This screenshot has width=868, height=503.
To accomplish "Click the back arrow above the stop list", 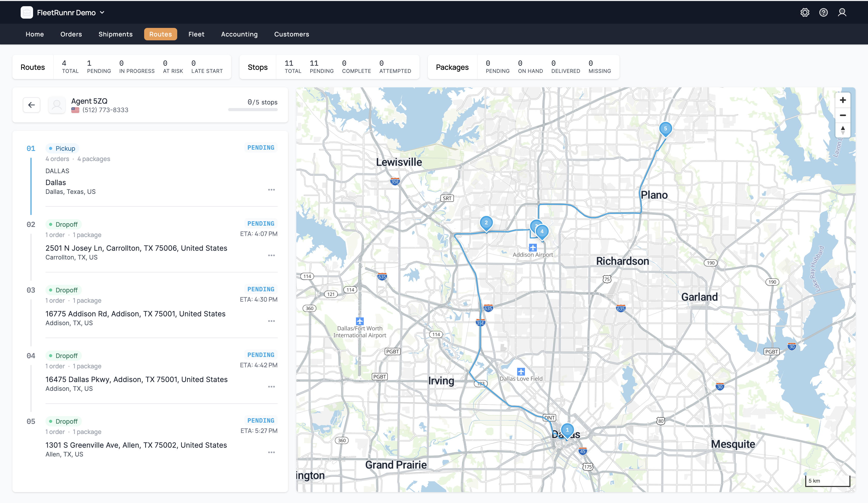I will pyautogui.click(x=31, y=105).
